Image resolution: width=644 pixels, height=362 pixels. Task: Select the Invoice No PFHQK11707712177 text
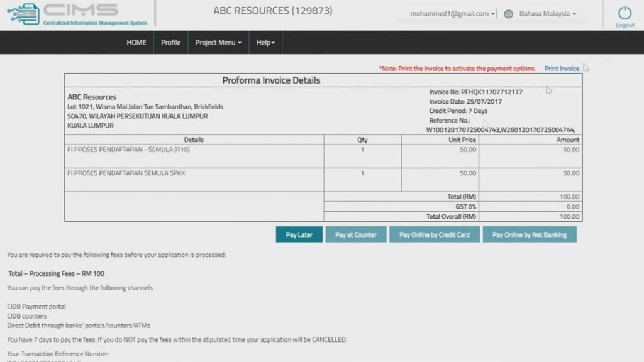click(475, 92)
